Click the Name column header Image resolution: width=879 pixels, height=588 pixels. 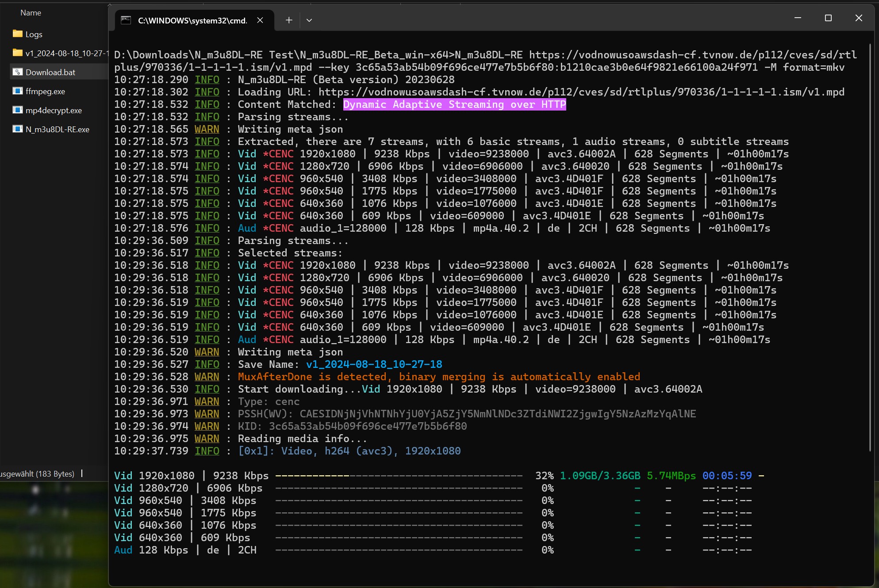[x=31, y=13]
